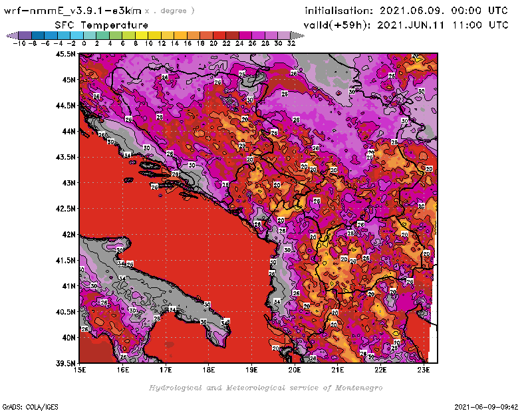This screenshot has height=411, width=532.
Task: Select the legend swatch between 0 and 2
Action: click(90, 35)
